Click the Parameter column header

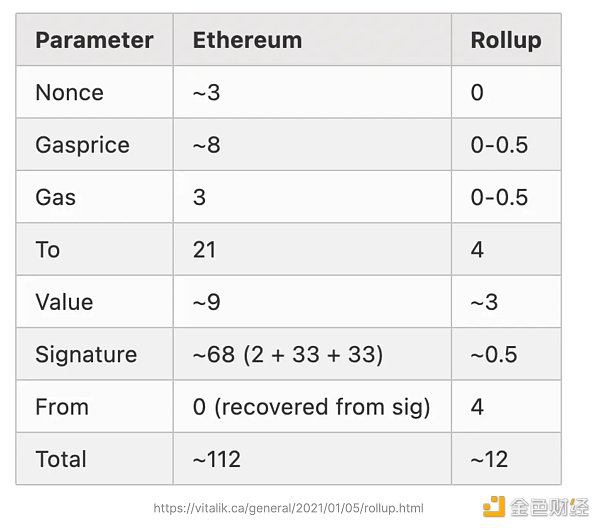click(94, 40)
